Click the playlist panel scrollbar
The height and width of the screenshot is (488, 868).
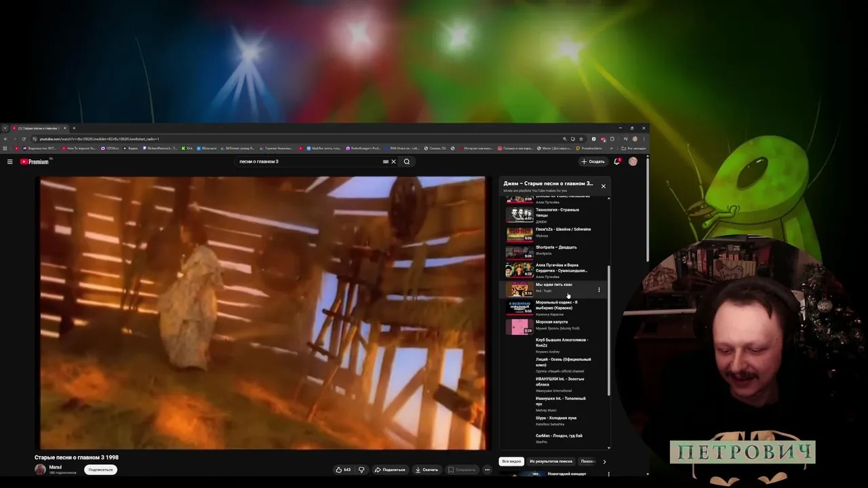[609, 331]
